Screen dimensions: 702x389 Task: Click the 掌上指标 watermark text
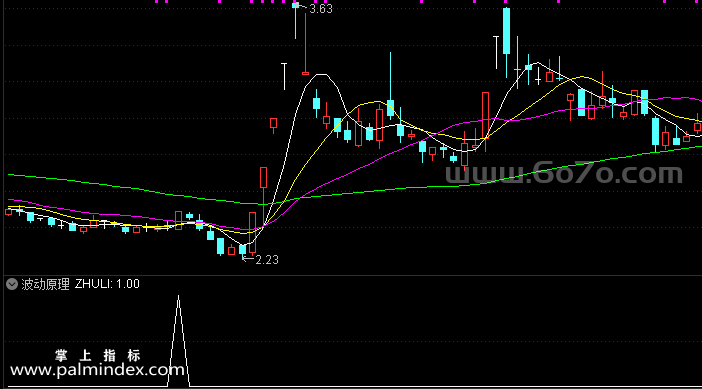pyautogui.click(x=98, y=356)
